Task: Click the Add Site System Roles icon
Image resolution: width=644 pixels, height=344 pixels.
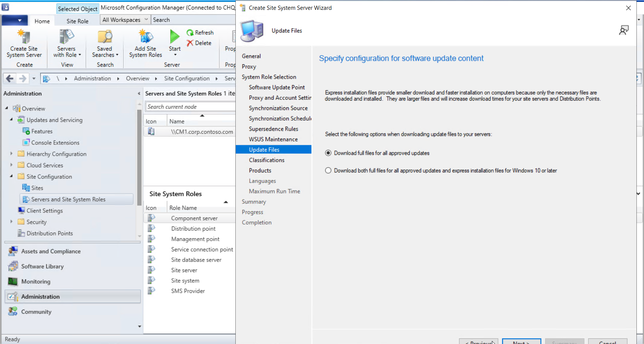Action: 146,37
